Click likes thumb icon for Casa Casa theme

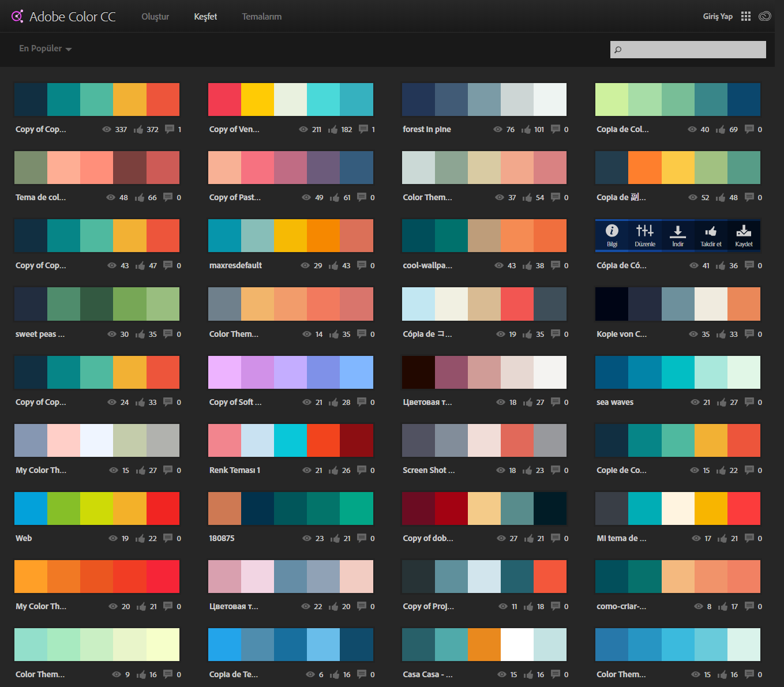527,674
